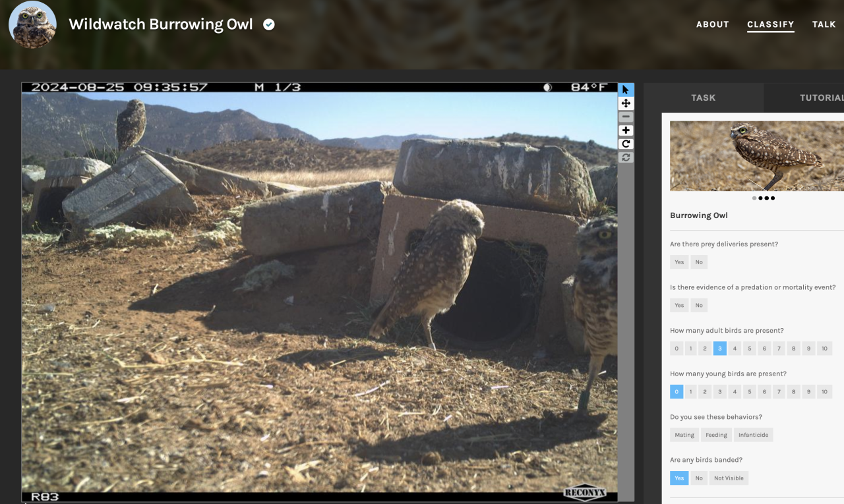Click the owl perched on left rock
844x504 pixels.
point(131,124)
